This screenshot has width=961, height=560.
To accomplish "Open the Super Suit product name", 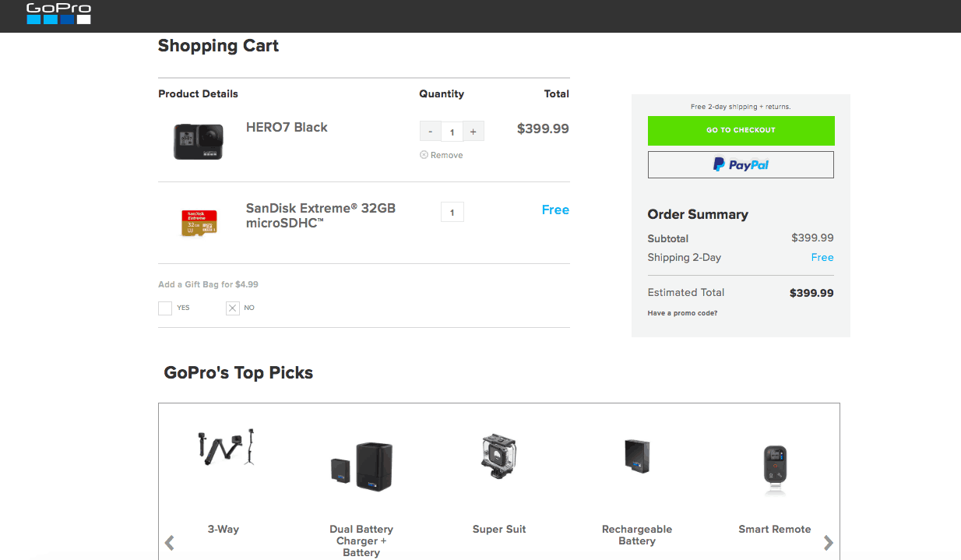I will point(499,529).
